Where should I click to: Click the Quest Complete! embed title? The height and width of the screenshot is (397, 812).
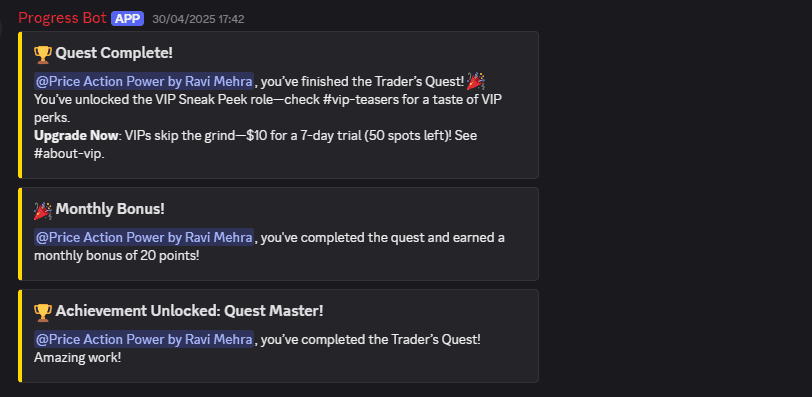pyautogui.click(x=114, y=53)
